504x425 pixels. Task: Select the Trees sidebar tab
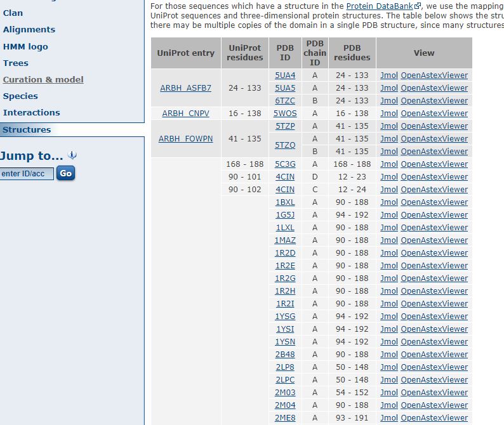click(x=16, y=63)
